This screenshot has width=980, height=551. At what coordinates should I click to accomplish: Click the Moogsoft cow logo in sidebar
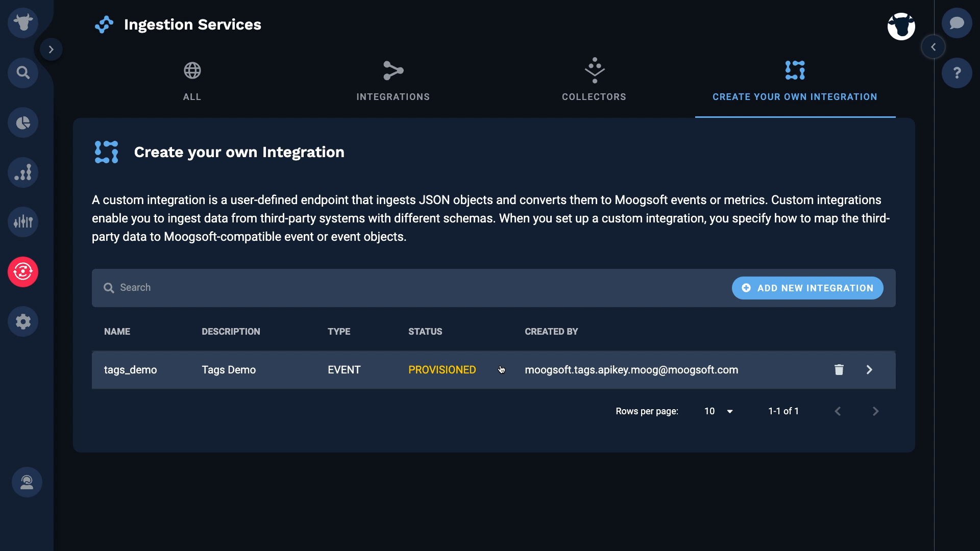point(23,22)
